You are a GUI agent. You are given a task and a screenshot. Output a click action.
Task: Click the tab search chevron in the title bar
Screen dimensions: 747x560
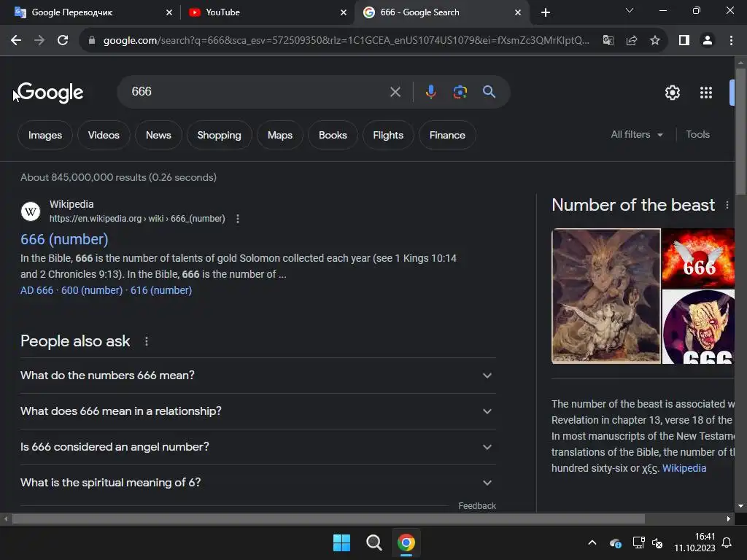click(630, 10)
